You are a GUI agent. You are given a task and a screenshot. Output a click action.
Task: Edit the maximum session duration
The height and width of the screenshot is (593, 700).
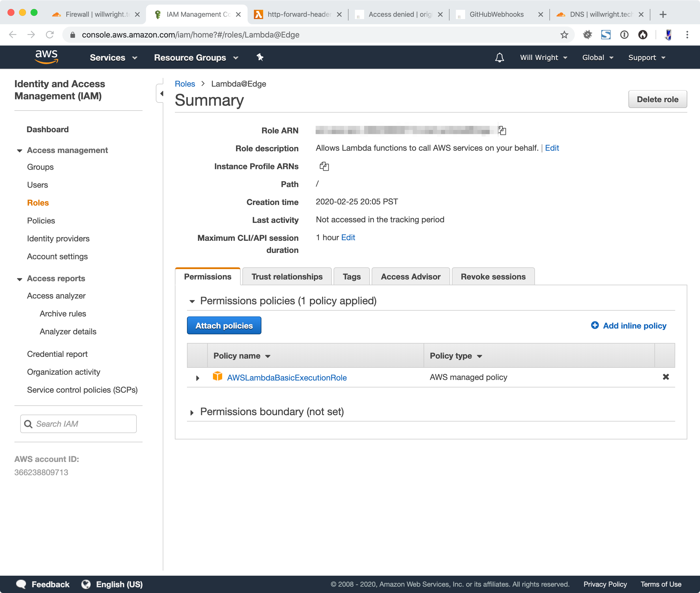coord(348,237)
